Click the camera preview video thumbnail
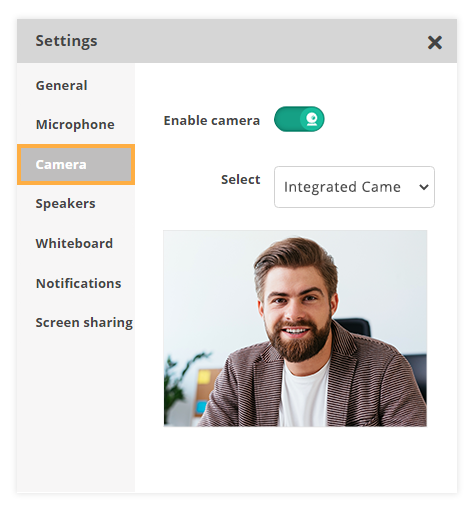Screen dimensions: 474x512 295,328
